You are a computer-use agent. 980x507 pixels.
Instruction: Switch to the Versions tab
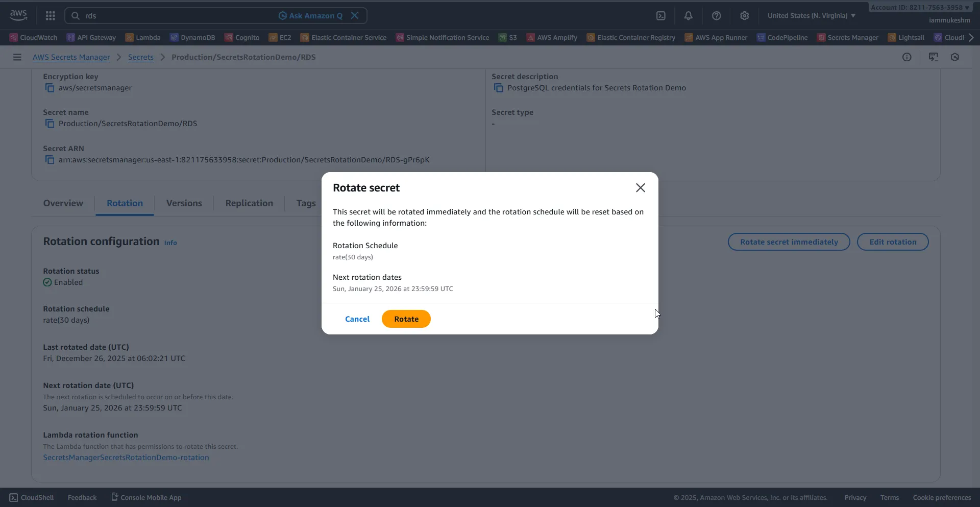click(184, 203)
